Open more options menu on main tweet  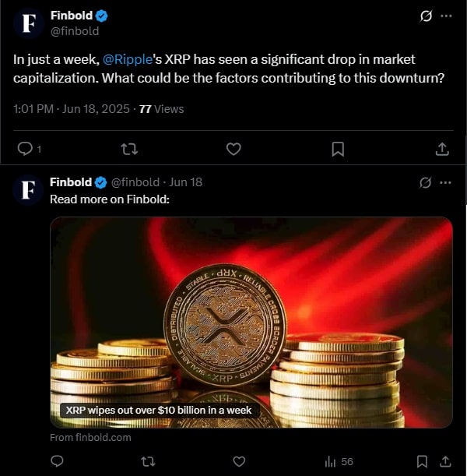[x=446, y=16]
